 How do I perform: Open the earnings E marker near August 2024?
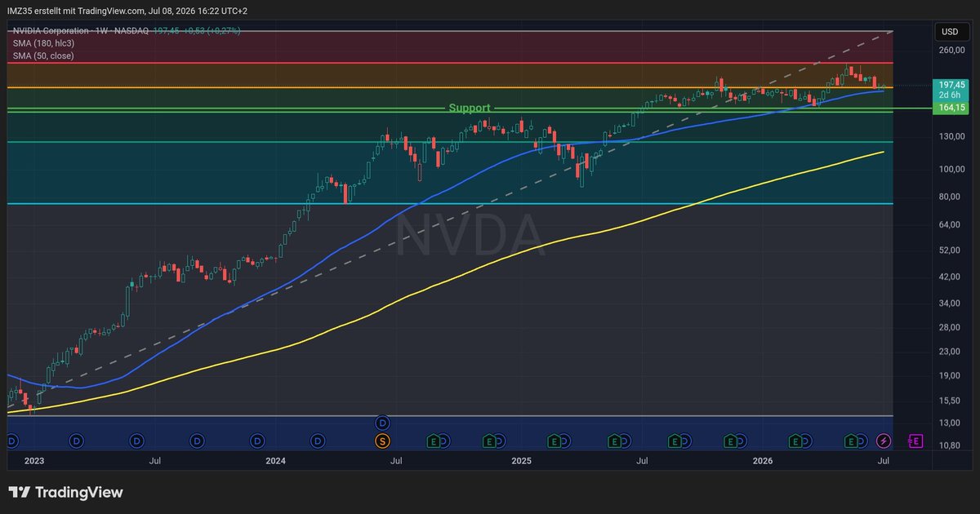point(433,441)
